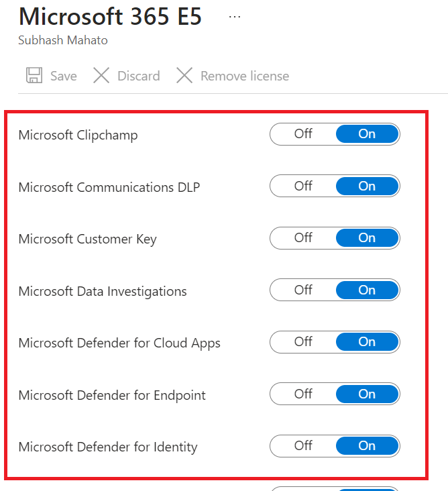Click the Discard button label
The height and width of the screenshot is (491, 448).
click(139, 76)
